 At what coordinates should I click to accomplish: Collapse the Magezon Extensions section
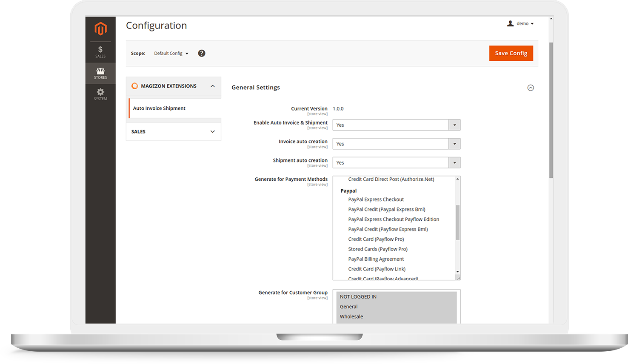coord(212,86)
